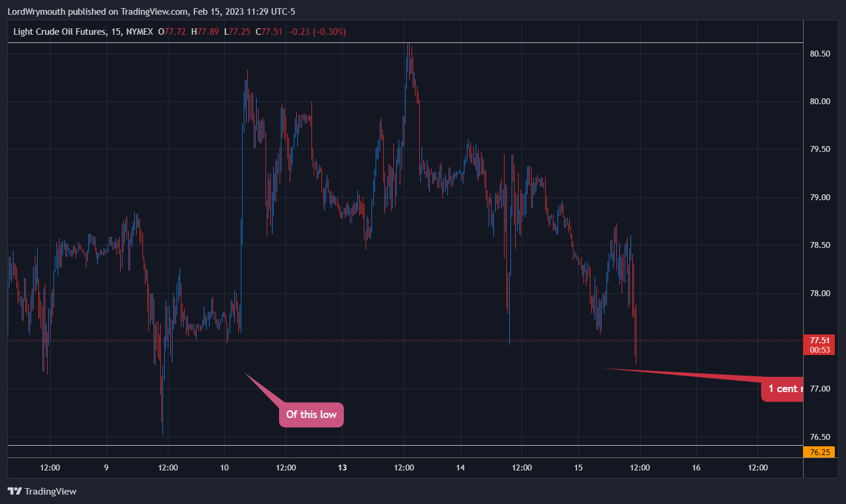Click the TradingView logo at chart bottom
The height and width of the screenshot is (504, 846).
(x=42, y=491)
